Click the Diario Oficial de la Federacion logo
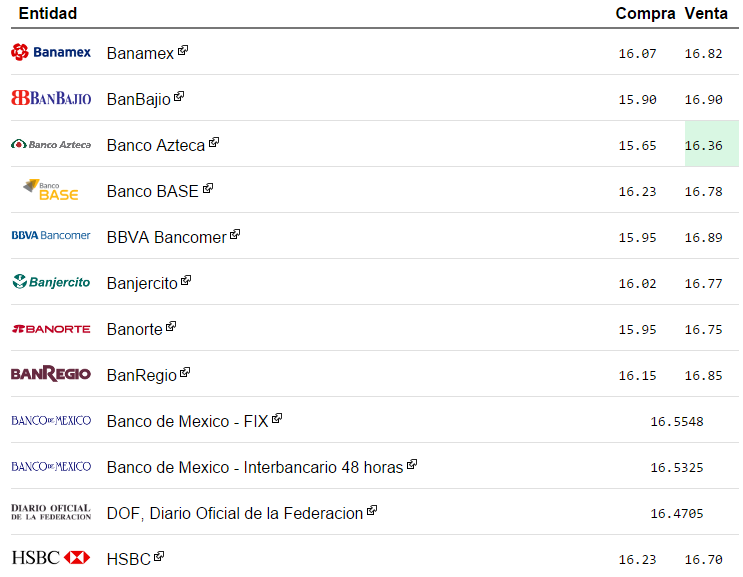 [50, 512]
